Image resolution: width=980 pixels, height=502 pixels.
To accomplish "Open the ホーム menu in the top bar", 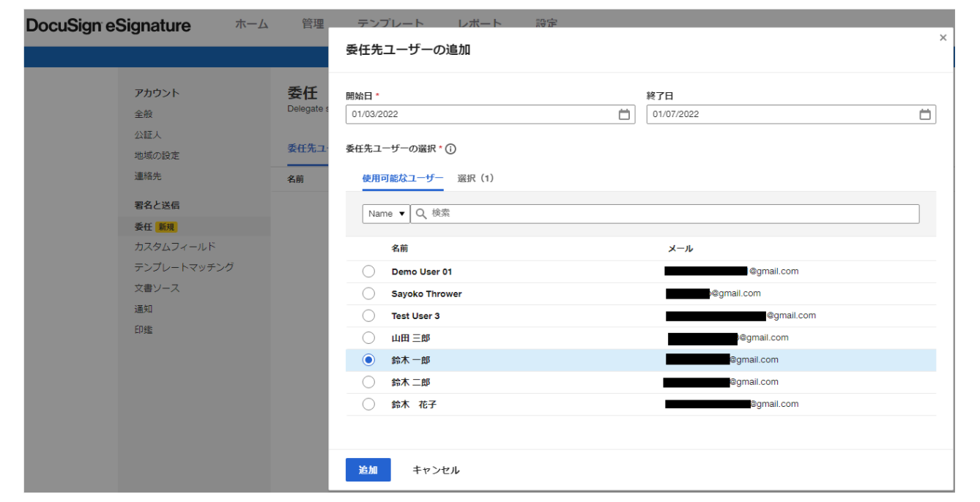I will coord(251,24).
